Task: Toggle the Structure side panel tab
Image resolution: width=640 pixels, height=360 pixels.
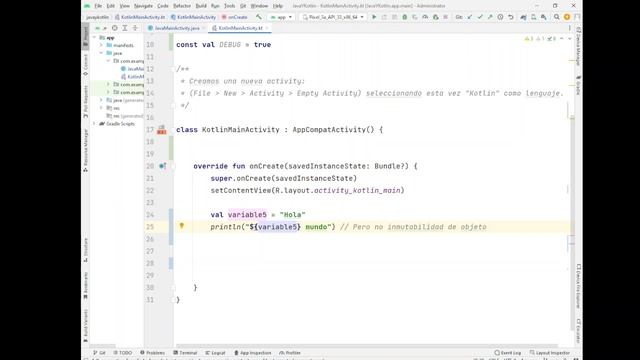Action: coord(85,250)
